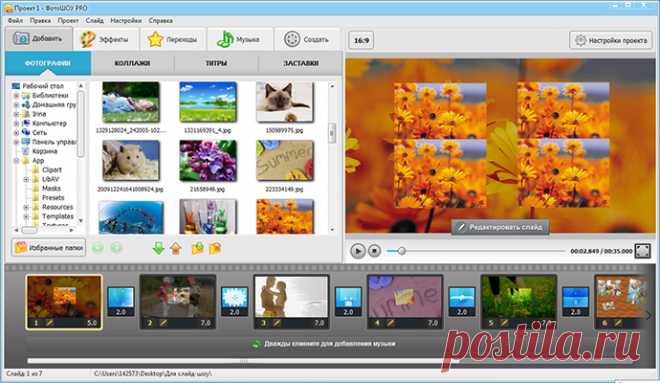Click the pencil edit icon on slide 4
The image size is (660, 383).
(x=391, y=323)
